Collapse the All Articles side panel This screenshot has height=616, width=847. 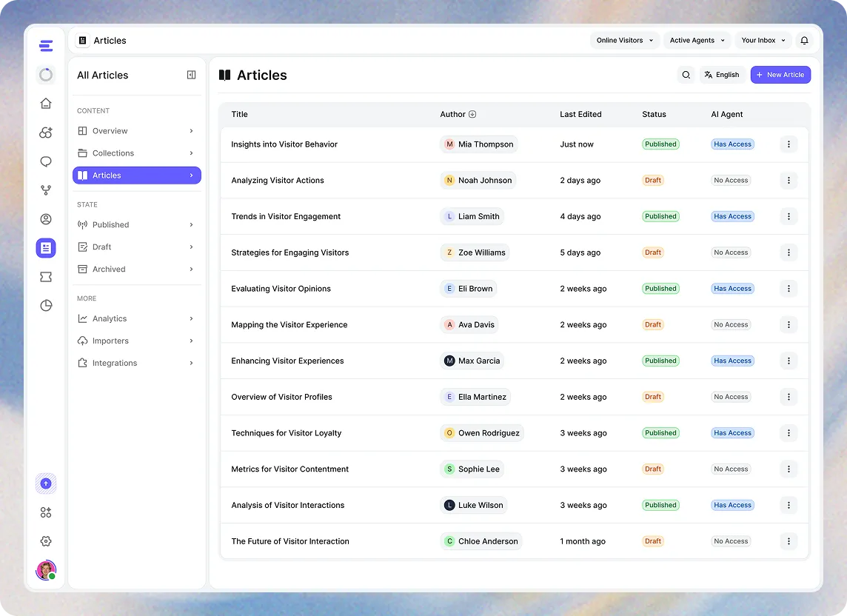(x=191, y=75)
